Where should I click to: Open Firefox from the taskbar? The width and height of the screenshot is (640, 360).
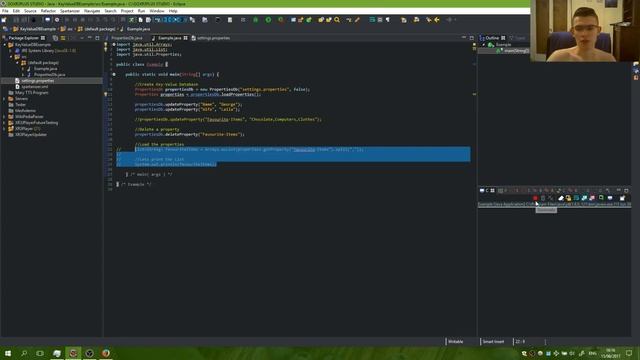[x=106, y=353]
